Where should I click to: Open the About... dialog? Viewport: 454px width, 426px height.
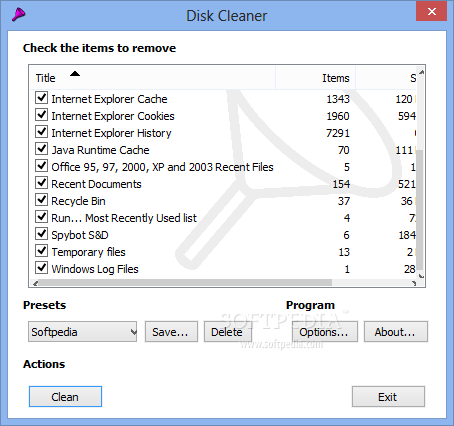tap(396, 332)
